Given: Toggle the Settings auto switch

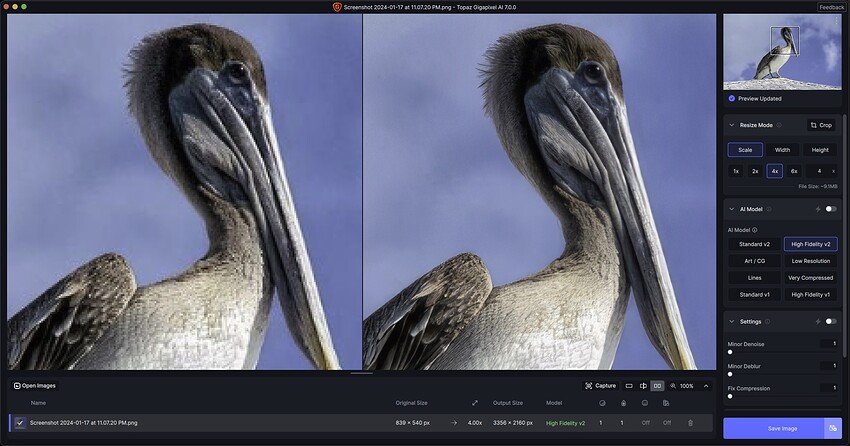Looking at the screenshot, I should (830, 321).
